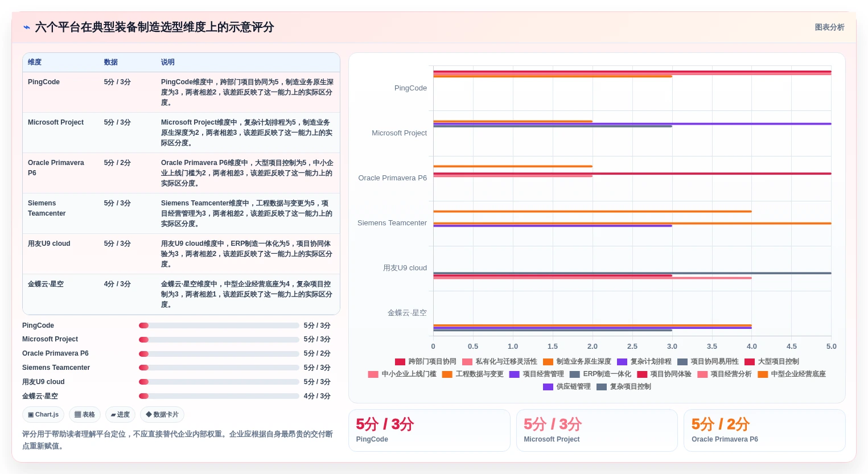868x474 pixels.
Task: Click the PingCode description text in the table
Action: coord(247,92)
